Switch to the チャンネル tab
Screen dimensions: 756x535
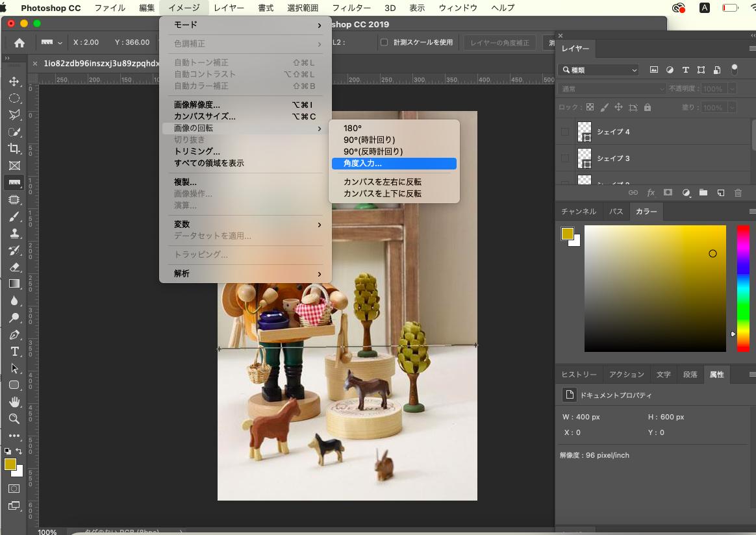[579, 211]
